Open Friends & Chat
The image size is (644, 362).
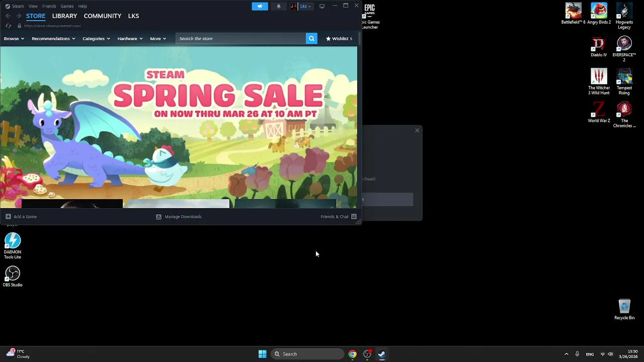tap(335, 217)
